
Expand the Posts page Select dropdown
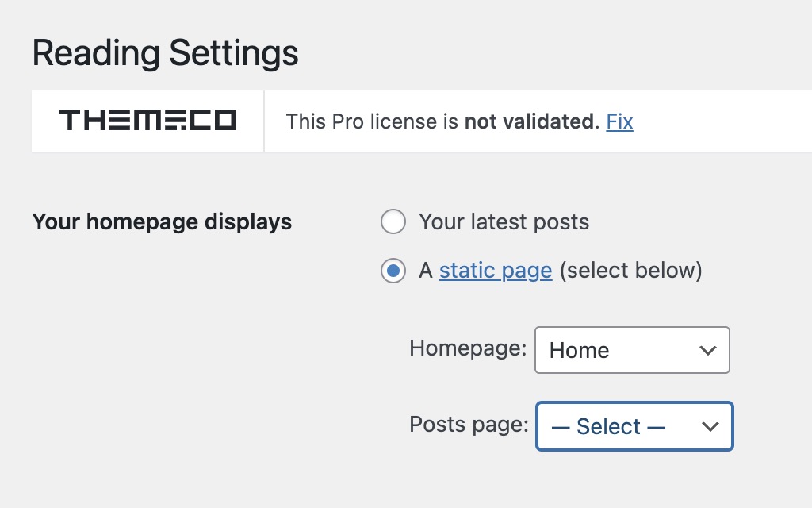(634, 426)
